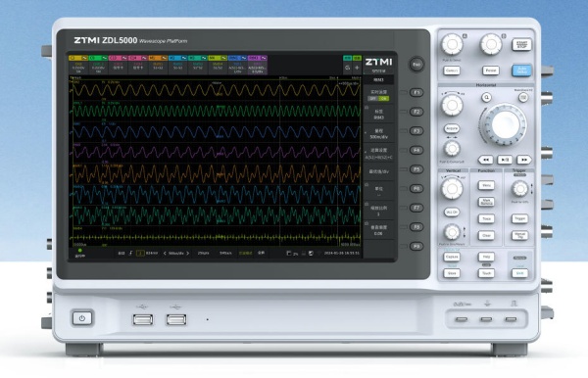Tap the F9 softkey

(x=416, y=246)
